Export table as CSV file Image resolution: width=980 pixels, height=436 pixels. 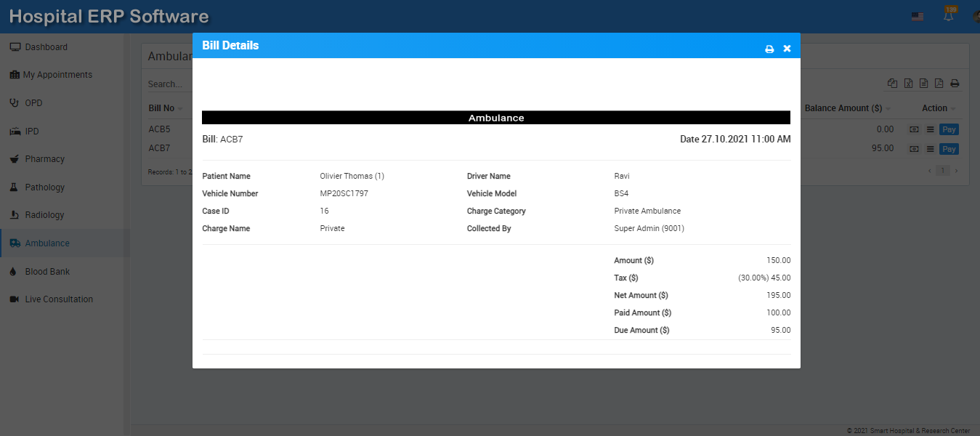click(923, 84)
